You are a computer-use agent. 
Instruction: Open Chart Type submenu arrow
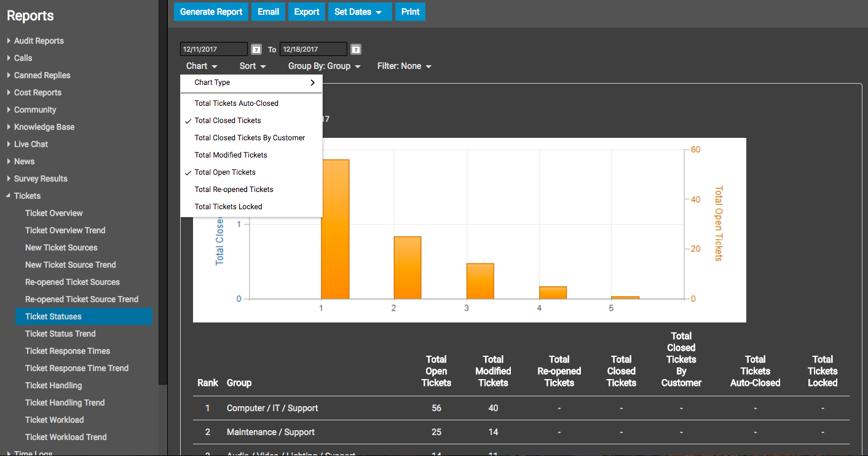(312, 82)
